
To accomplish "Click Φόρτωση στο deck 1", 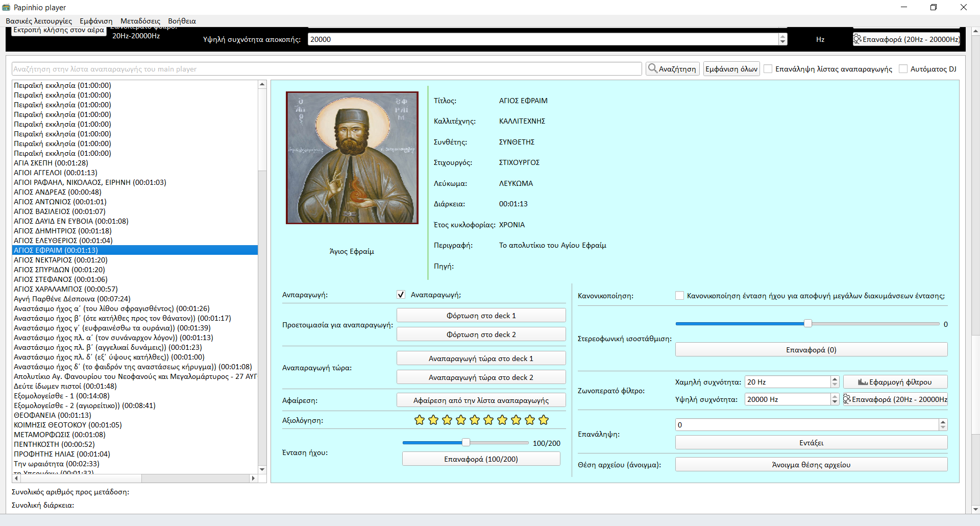I will (x=481, y=316).
